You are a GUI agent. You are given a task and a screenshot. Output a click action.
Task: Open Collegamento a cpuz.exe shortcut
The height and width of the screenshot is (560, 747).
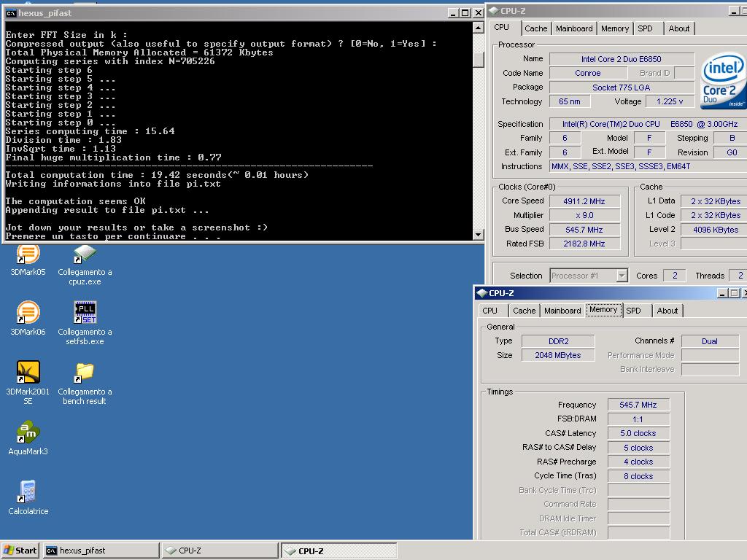pyautogui.click(x=85, y=264)
